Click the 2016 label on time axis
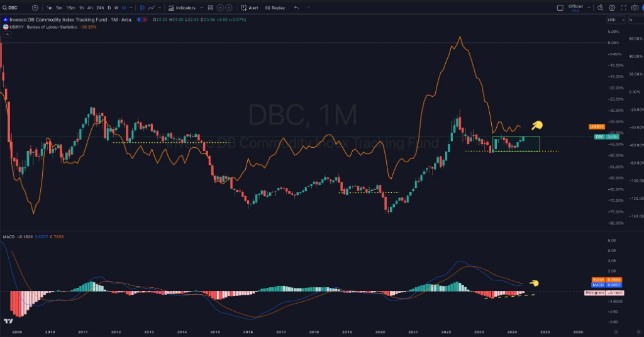644x337 pixels. (x=248, y=332)
